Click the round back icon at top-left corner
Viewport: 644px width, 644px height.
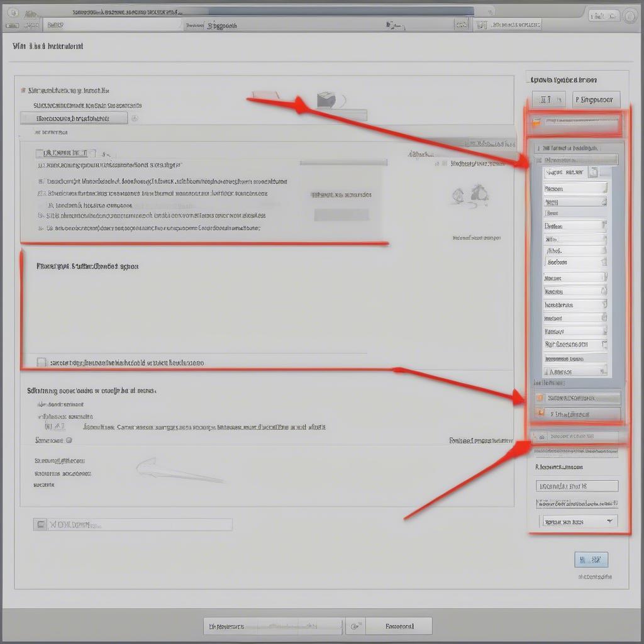[x=13, y=13]
